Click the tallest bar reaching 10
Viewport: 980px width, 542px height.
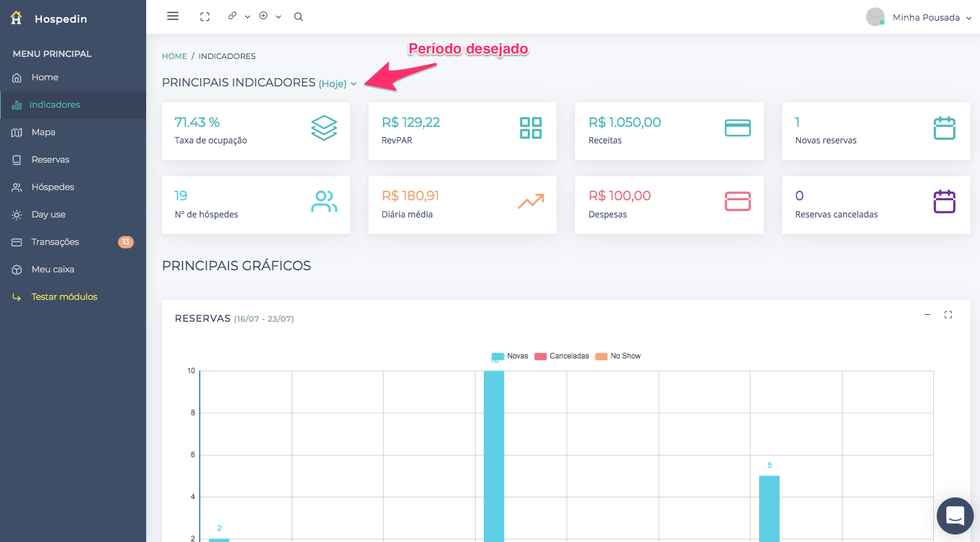[494, 456]
